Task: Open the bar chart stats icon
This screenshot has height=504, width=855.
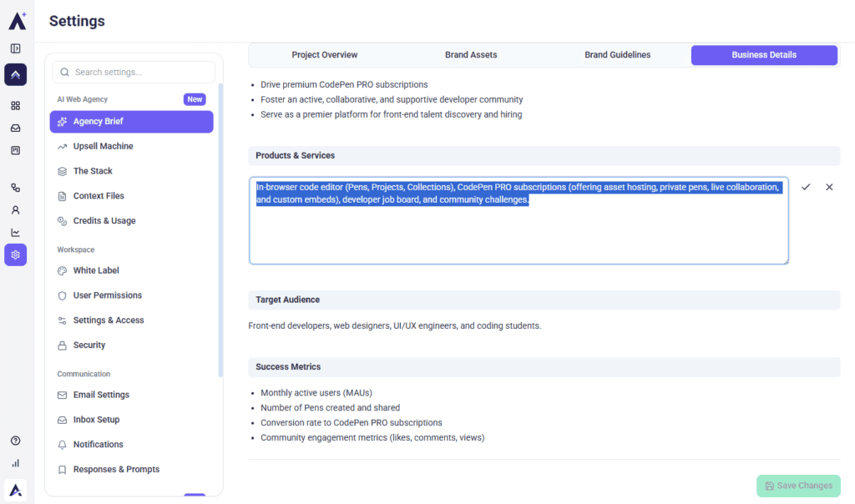Action: tap(15, 463)
